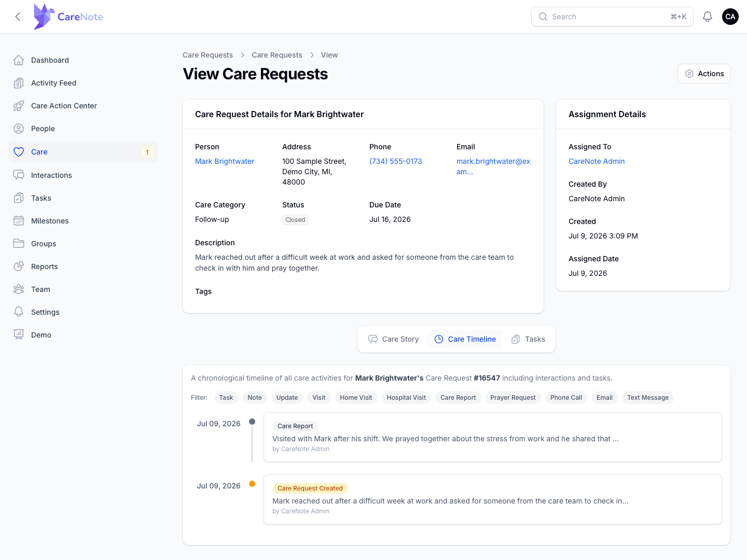This screenshot has width=747, height=560.
Task: Toggle the Home Visit filter chip
Action: coord(356,398)
